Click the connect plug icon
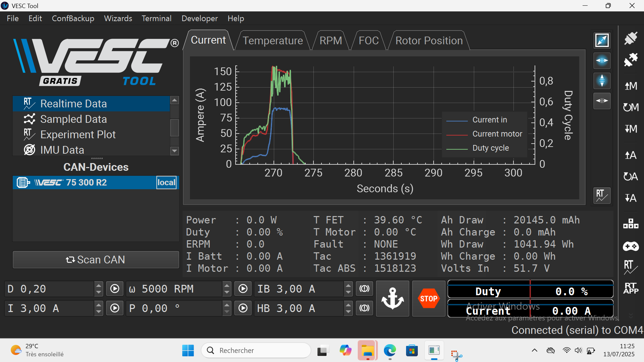The image size is (644, 362). pos(631,38)
